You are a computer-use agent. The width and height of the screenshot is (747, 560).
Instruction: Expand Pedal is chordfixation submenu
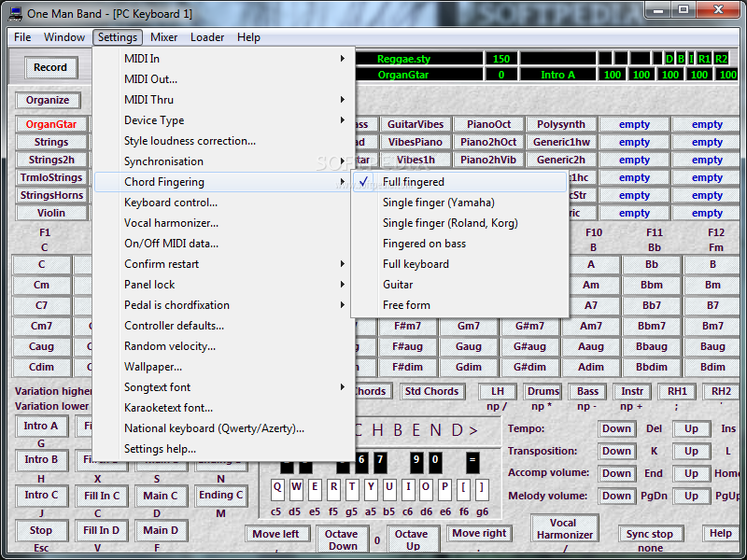[224, 305]
